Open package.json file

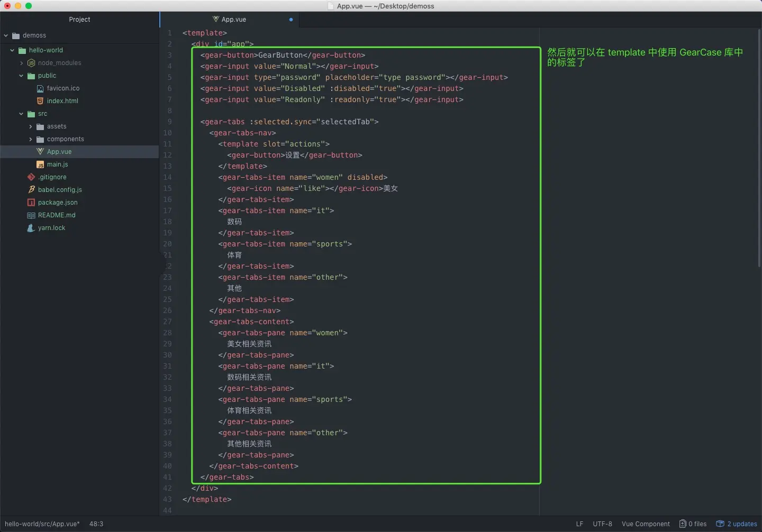58,203
